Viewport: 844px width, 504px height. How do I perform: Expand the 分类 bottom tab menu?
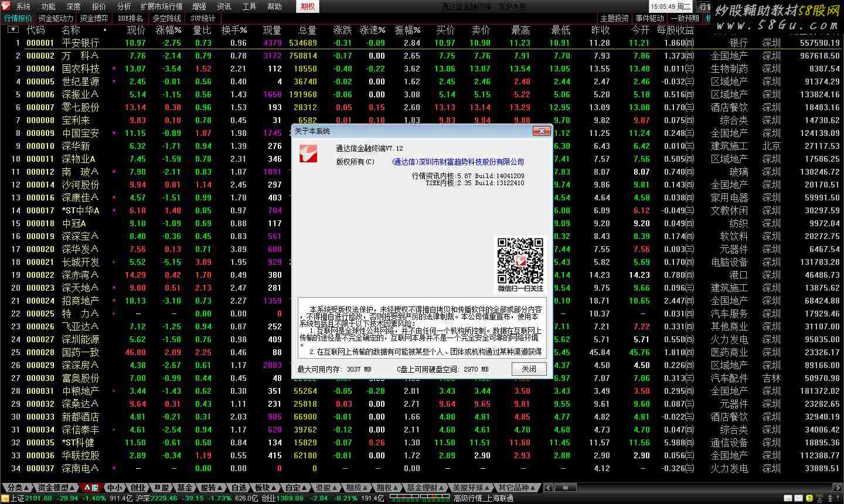[18, 488]
